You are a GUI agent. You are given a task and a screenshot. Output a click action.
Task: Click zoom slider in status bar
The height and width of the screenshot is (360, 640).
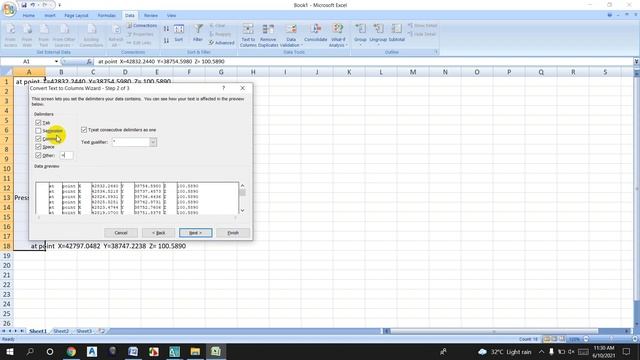(x=611, y=339)
